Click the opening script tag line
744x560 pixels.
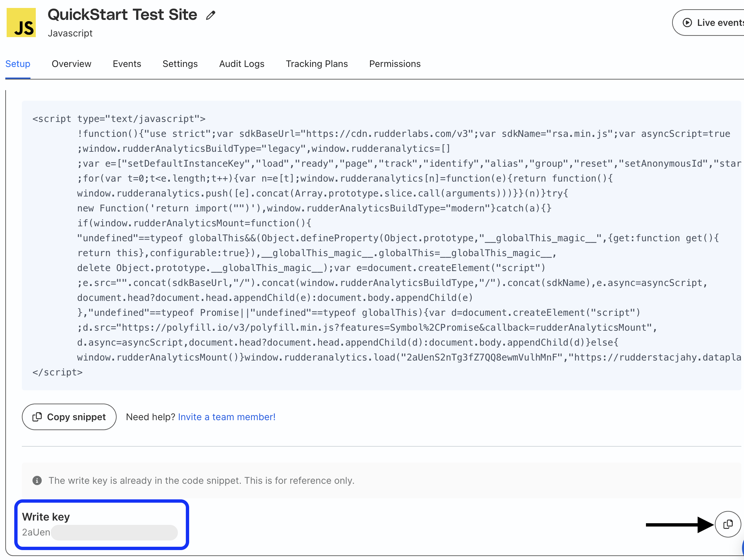pyautogui.click(x=119, y=119)
